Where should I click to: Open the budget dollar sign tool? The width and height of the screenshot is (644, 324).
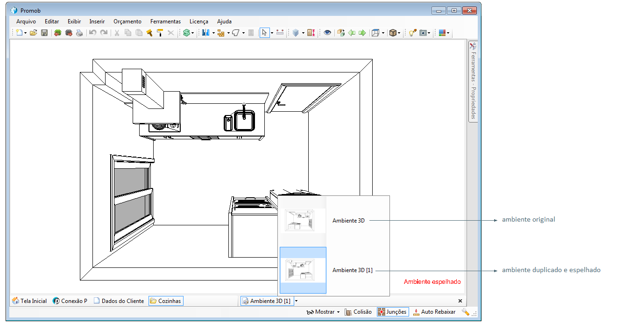pos(186,33)
